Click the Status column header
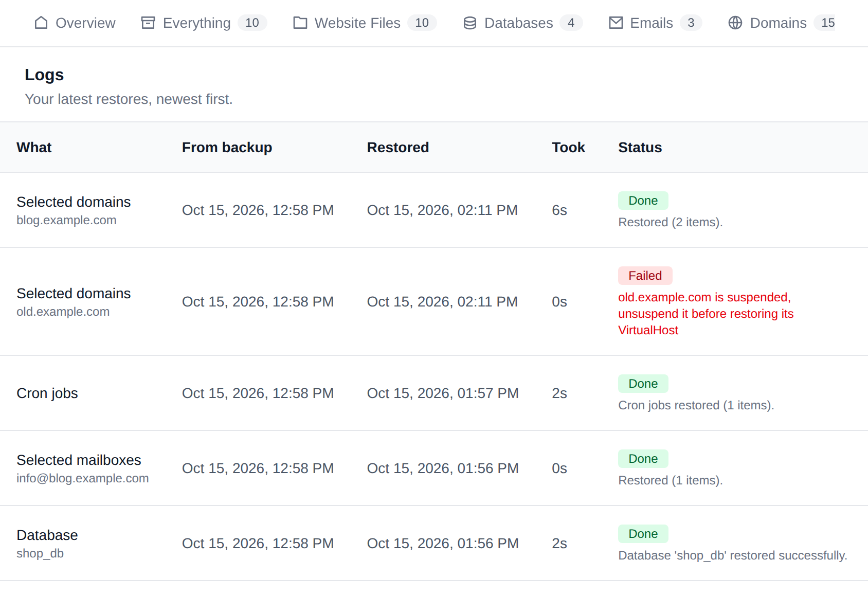The image size is (868, 614). pyautogui.click(x=640, y=148)
